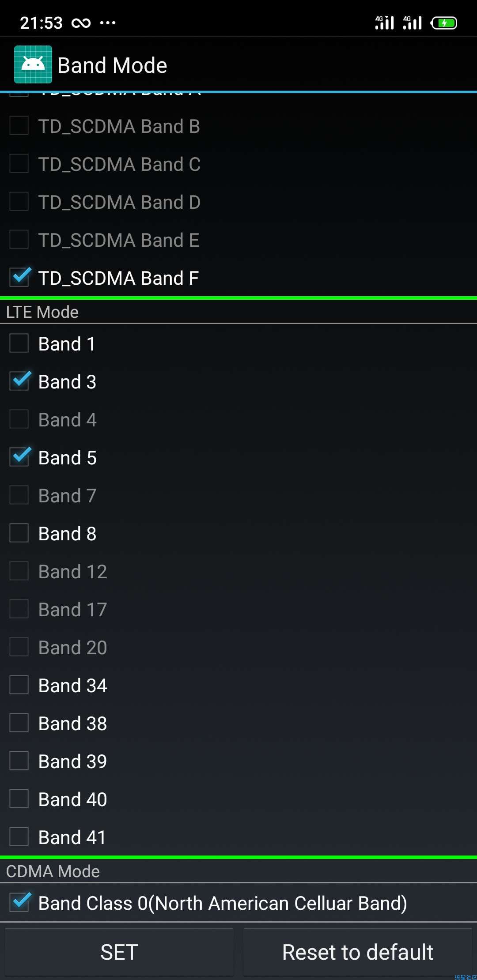Viewport: 477px width, 980px height.
Task: Tick the Band 38 checkbox
Action: point(19,723)
